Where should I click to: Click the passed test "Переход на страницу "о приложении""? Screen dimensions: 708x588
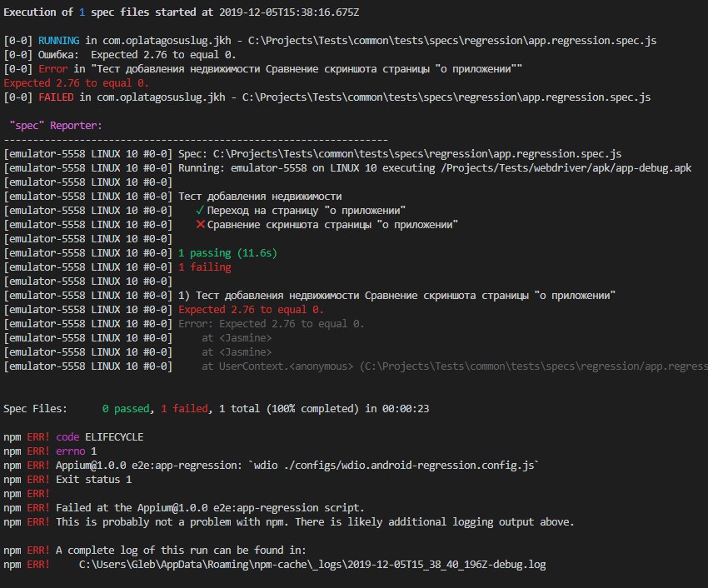coord(307,211)
